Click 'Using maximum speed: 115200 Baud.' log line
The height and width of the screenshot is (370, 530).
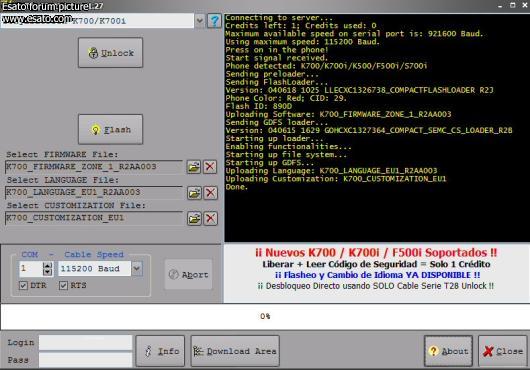[x=303, y=42]
